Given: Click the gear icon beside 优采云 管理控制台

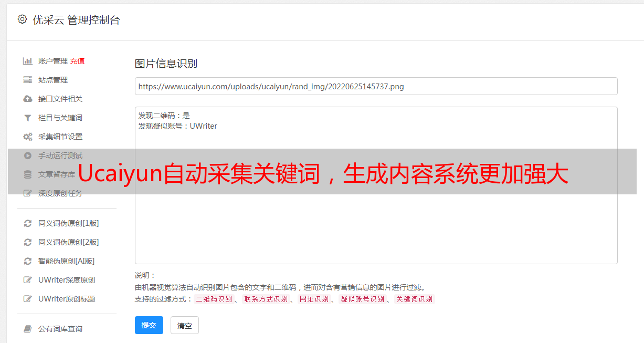Looking at the screenshot, I should [22, 19].
